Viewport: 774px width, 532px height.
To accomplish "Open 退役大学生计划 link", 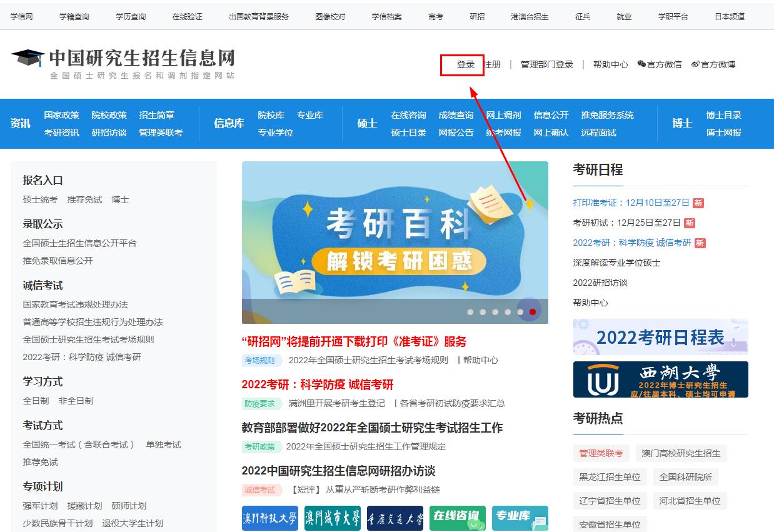I will click(133, 523).
